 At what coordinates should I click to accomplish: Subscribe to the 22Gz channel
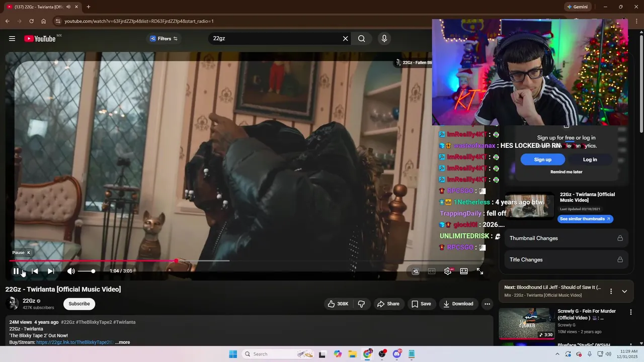pos(79,304)
